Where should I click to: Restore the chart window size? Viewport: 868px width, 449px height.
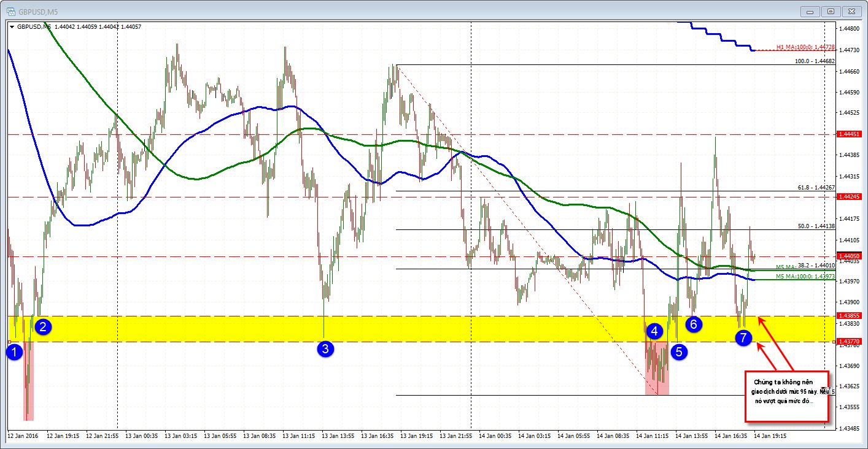[x=831, y=10]
